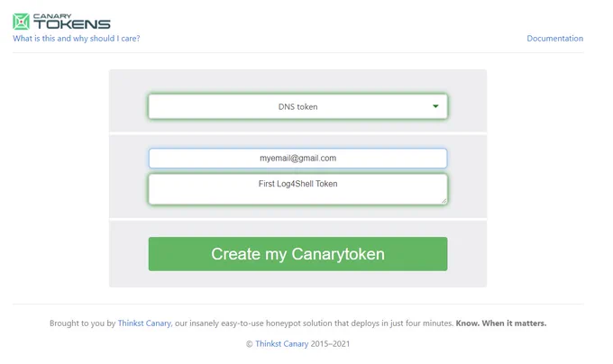Open the DNS token type dropdown

click(297, 106)
